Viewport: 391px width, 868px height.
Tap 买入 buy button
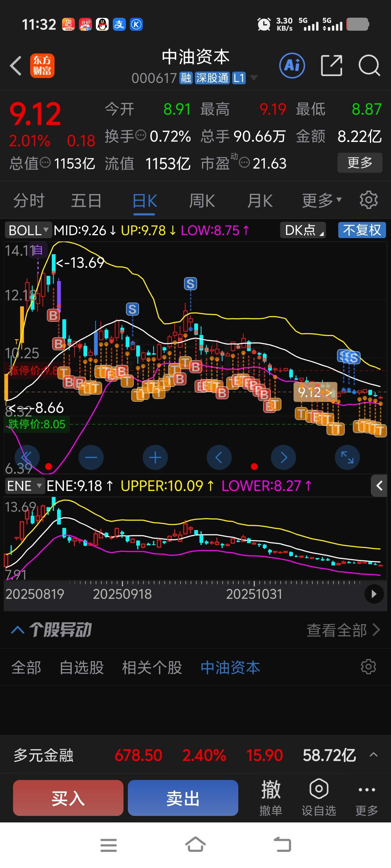[68, 798]
